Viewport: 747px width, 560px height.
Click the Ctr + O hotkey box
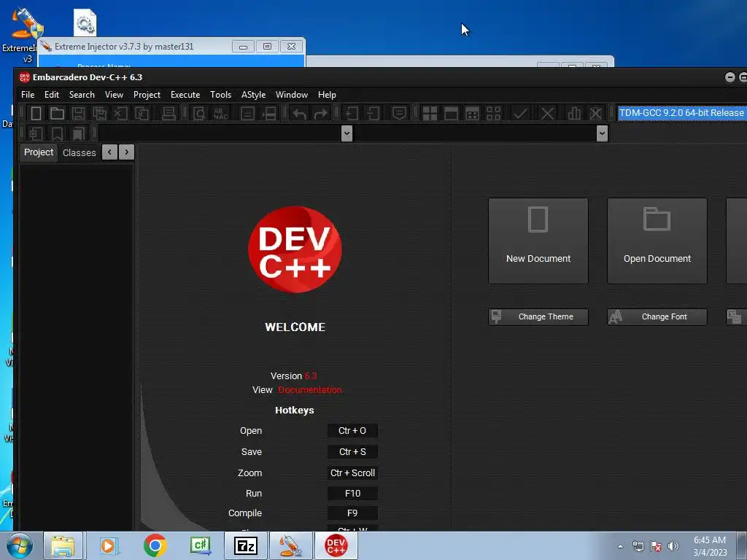352,431
